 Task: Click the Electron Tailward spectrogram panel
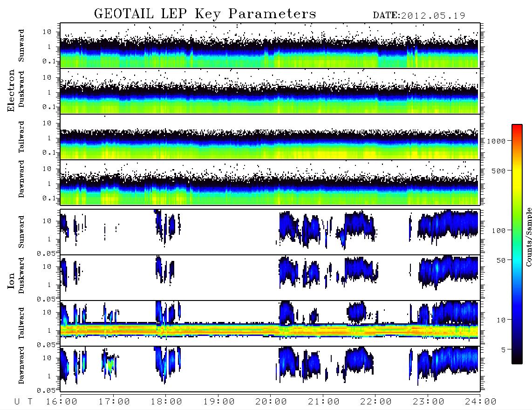tap(270, 137)
